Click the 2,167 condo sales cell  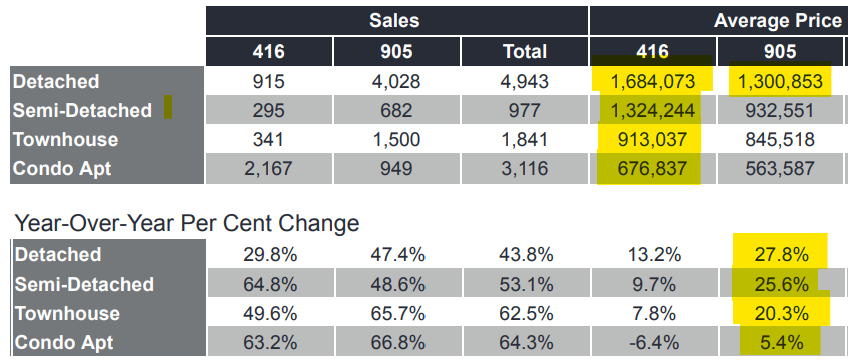tap(269, 169)
